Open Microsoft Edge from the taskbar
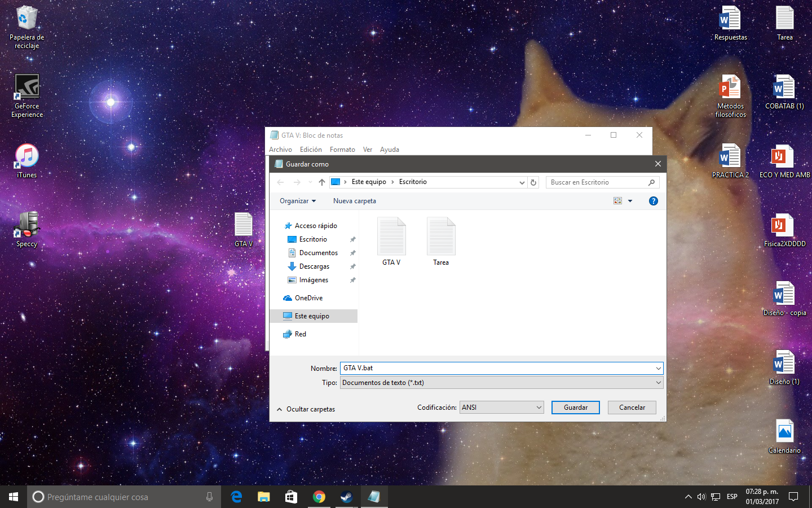 (x=236, y=497)
